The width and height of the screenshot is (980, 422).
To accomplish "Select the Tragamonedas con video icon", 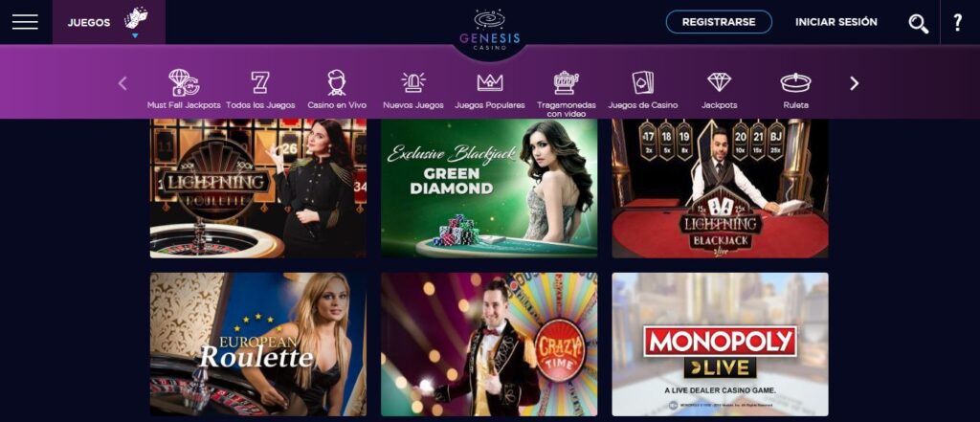I will [x=567, y=82].
